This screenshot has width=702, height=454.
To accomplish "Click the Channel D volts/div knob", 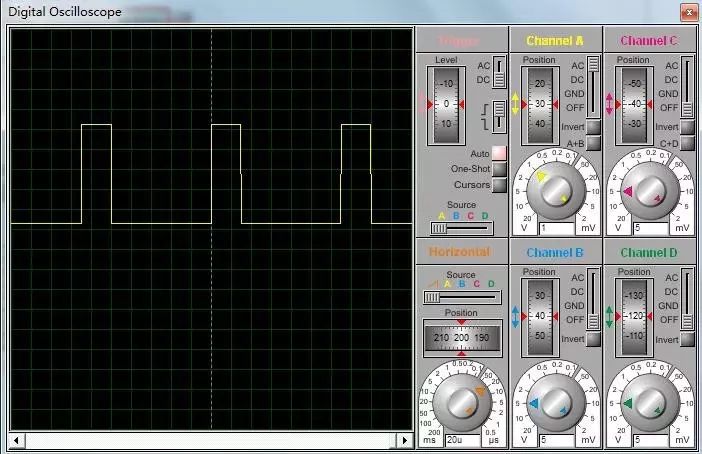I will tap(650, 403).
